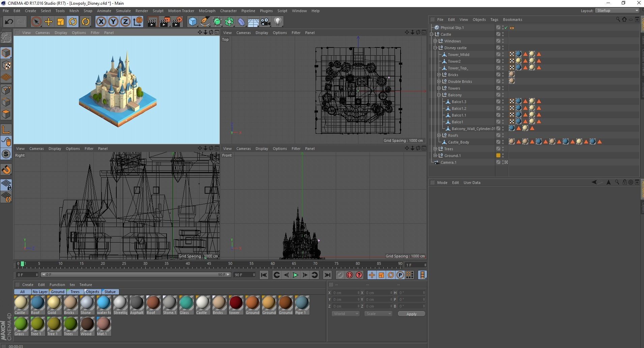Toggle coordinate system icon
The width and height of the screenshot is (644, 348).
click(x=138, y=22)
